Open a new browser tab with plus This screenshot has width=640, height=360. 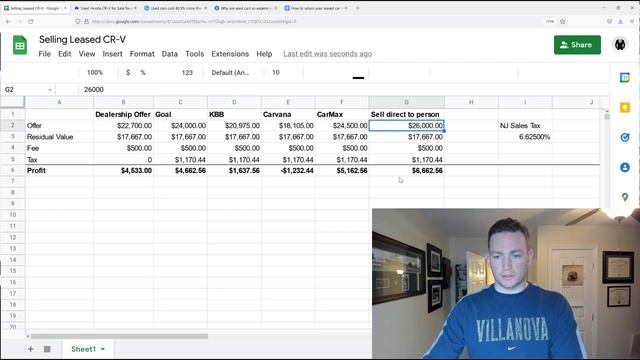pyautogui.click(x=358, y=8)
